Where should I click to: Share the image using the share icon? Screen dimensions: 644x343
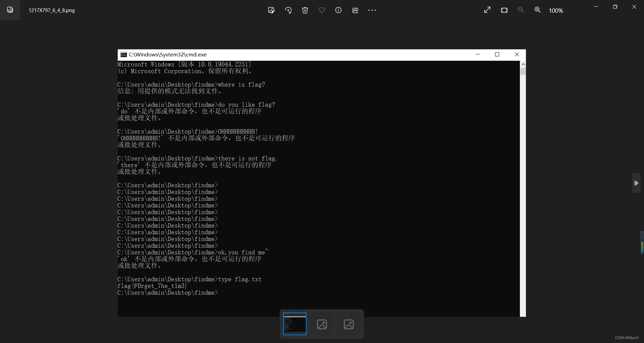355,10
